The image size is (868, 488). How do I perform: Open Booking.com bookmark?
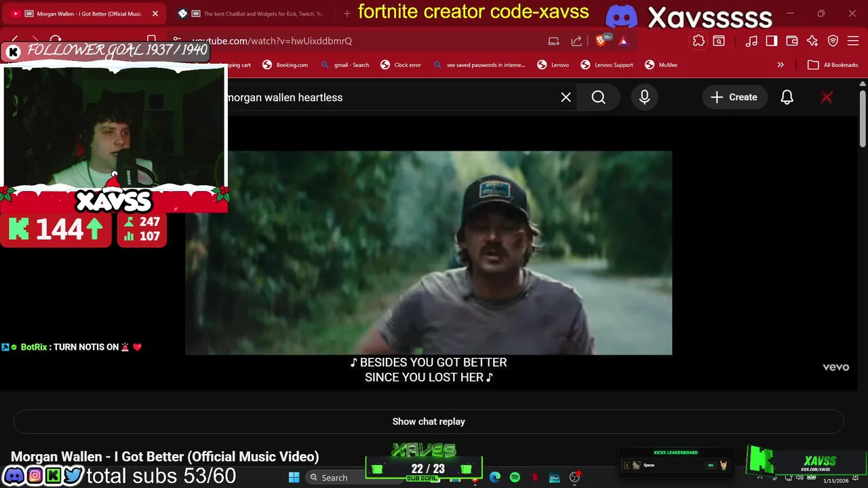coord(285,65)
